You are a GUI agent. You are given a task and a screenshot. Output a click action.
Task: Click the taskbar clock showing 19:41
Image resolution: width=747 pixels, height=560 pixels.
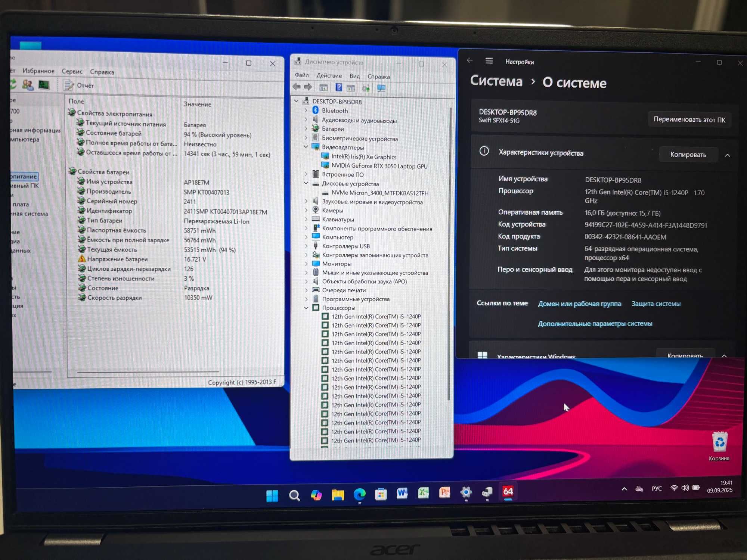point(720,486)
